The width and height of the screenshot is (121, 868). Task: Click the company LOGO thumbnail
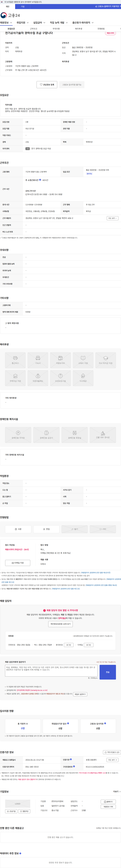coord(18,804)
